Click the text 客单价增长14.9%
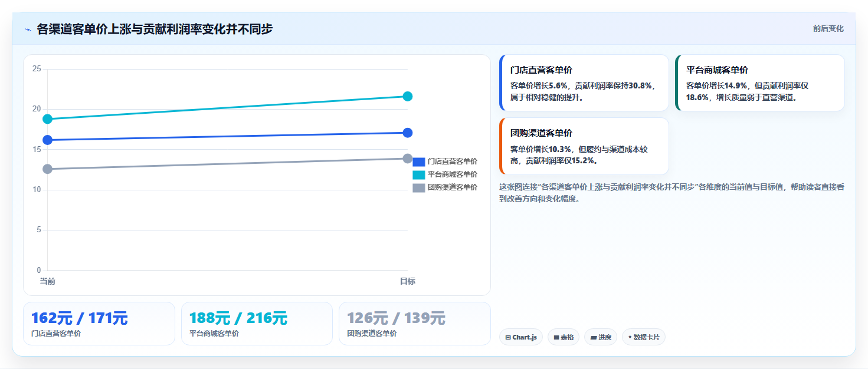 717,85
